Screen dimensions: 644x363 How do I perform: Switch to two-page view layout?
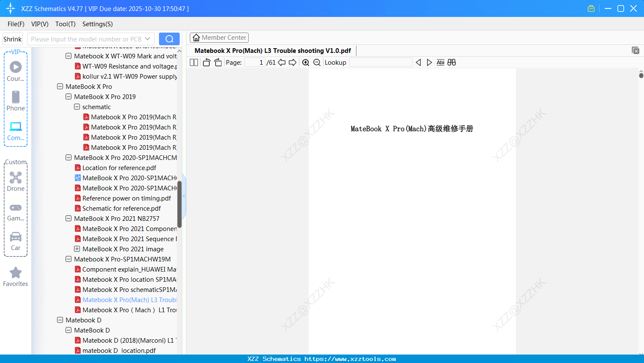pyautogui.click(x=194, y=63)
